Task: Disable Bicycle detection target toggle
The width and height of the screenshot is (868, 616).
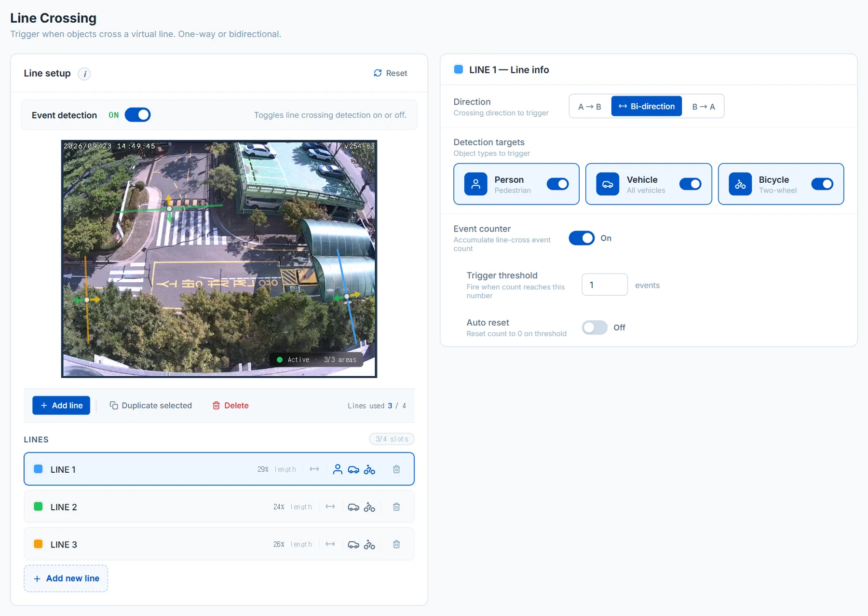Action: point(822,184)
